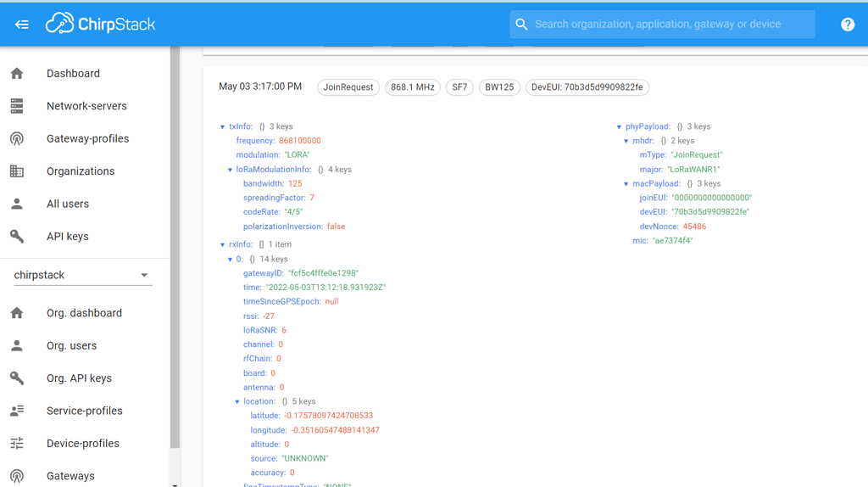Click the Organizations building icon

[x=17, y=171]
